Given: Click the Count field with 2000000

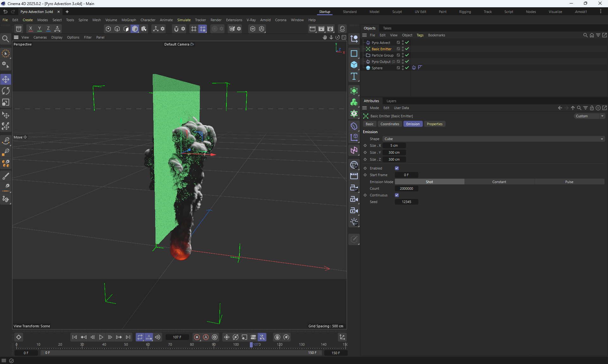Looking at the screenshot, I should pyautogui.click(x=406, y=188).
